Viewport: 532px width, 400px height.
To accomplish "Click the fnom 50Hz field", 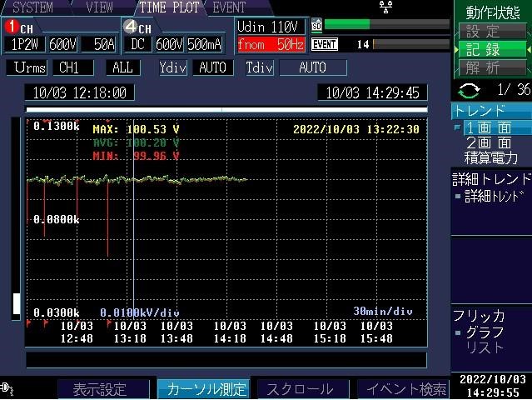I will coord(271,44).
